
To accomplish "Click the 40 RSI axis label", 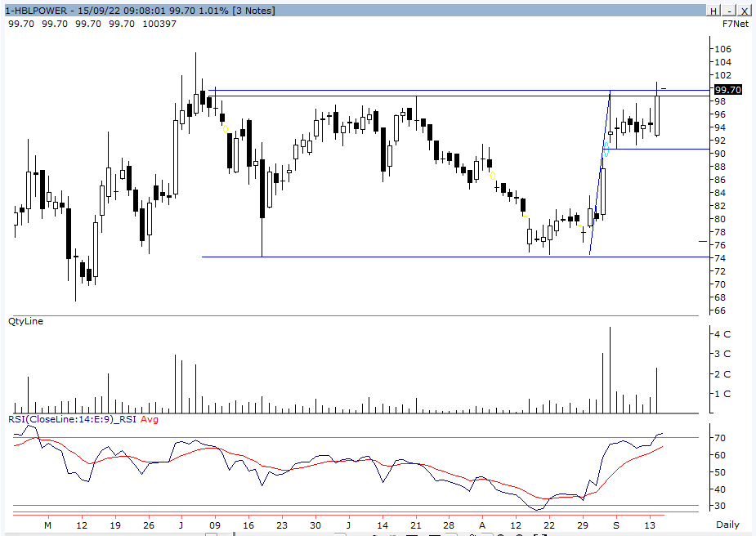I will 720,489.
